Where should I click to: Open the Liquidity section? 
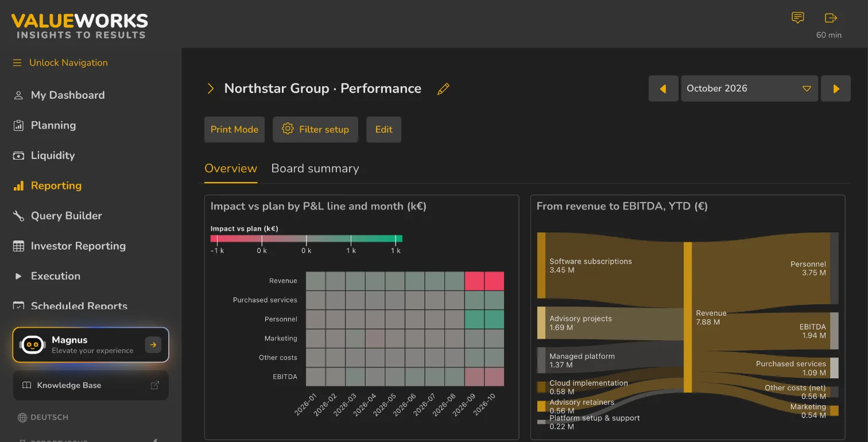[x=53, y=156]
